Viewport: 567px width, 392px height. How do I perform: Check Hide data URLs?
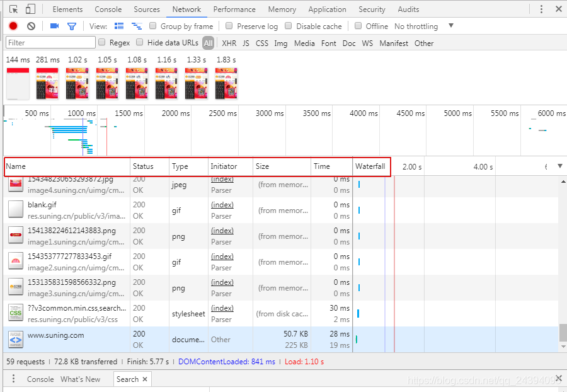click(x=140, y=42)
